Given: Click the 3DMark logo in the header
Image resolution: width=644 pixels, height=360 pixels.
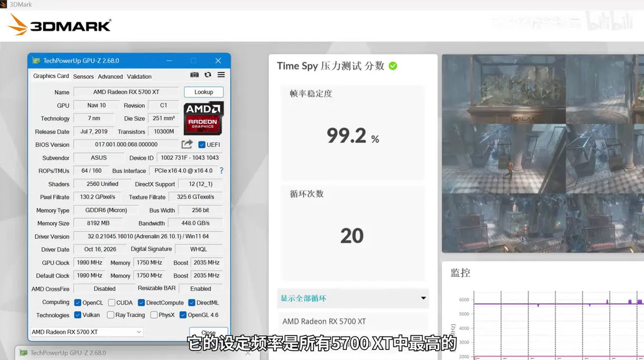Looking at the screenshot, I should (60, 24).
